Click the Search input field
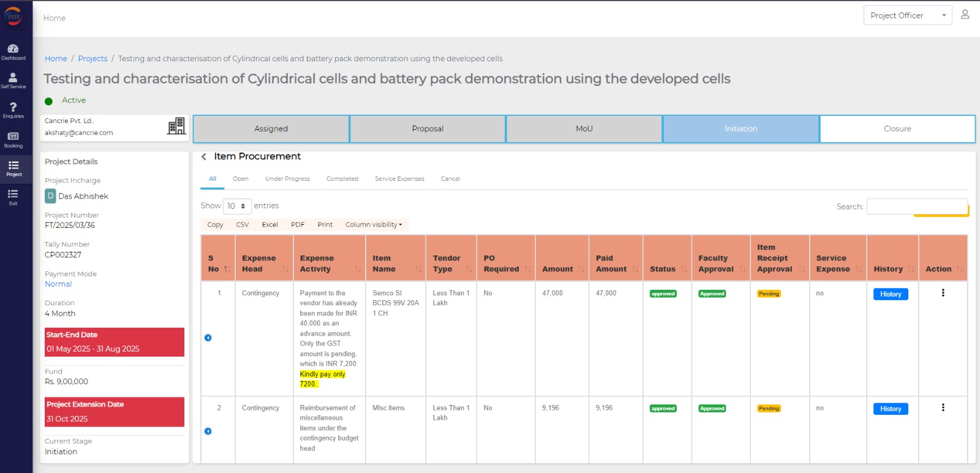The width and height of the screenshot is (980, 473). [x=916, y=206]
